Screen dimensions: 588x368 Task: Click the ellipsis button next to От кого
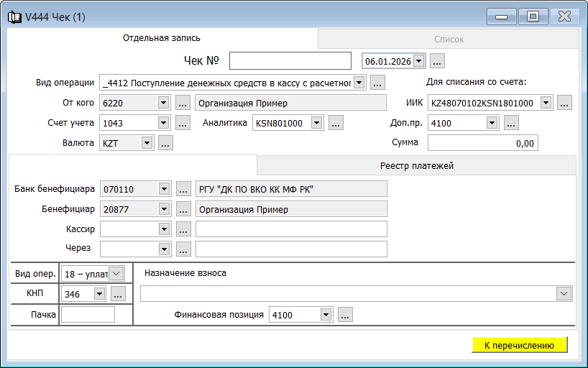click(183, 103)
